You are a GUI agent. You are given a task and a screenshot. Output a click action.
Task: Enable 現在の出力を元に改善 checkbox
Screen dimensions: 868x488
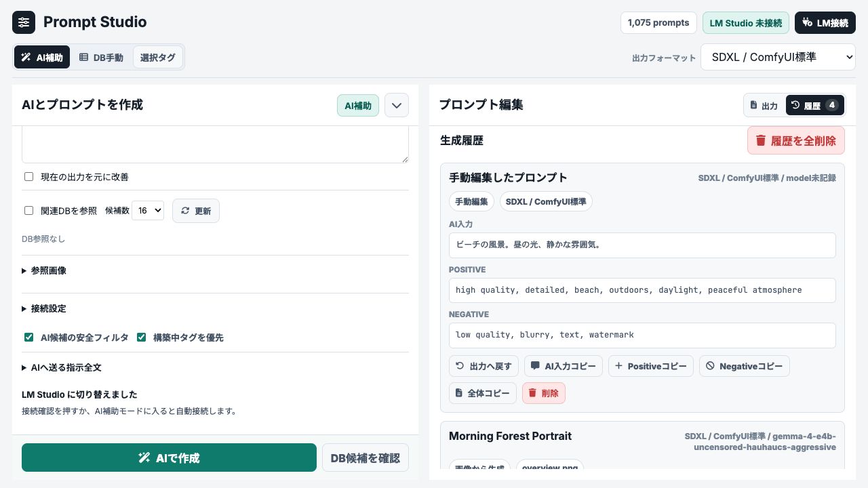pos(29,177)
